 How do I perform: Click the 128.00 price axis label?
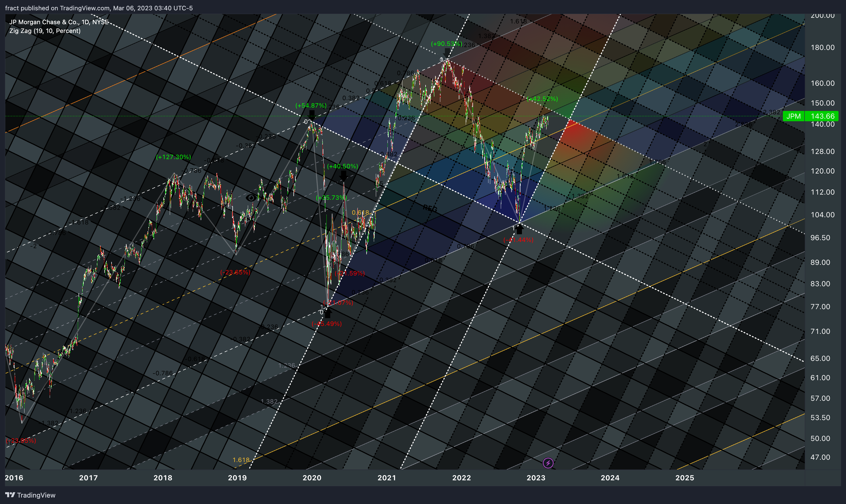click(x=823, y=151)
